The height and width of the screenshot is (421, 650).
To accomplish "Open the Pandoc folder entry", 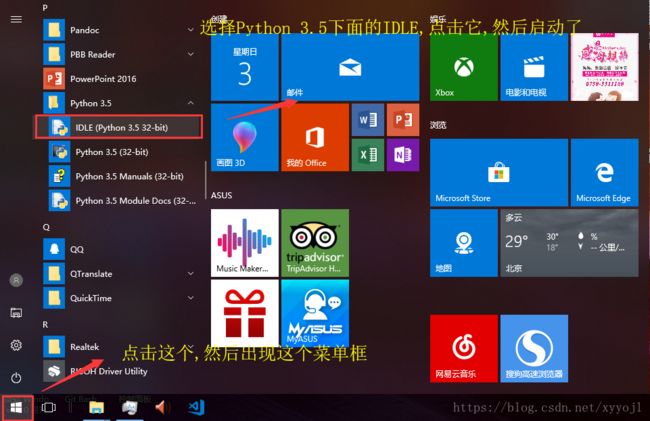I will tap(120, 30).
